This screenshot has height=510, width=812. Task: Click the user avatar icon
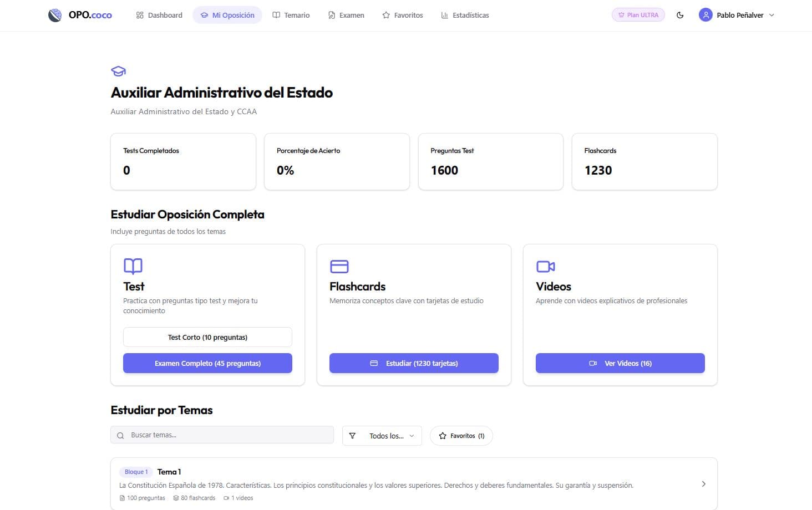click(706, 16)
